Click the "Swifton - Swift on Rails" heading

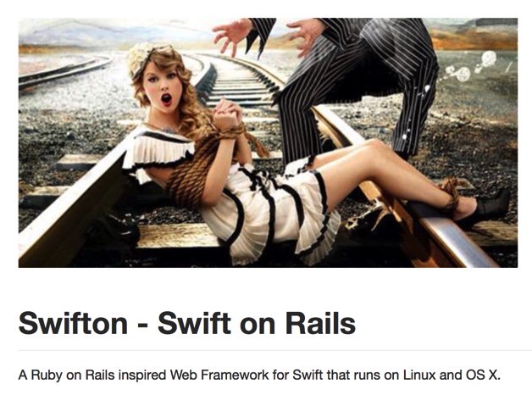pyautogui.click(x=187, y=324)
